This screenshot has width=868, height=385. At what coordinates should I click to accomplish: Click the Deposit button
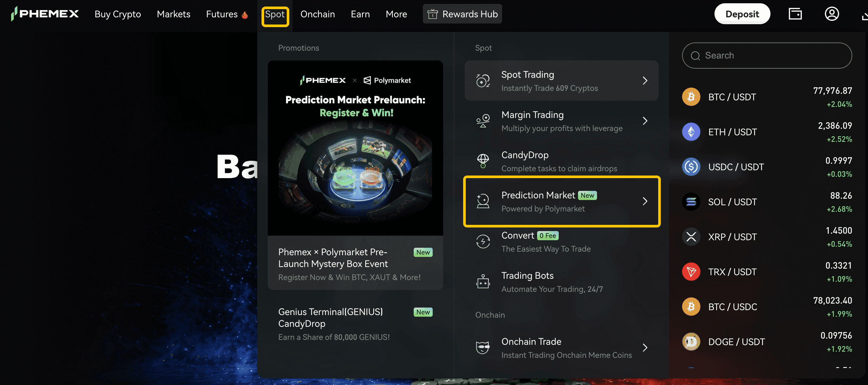click(742, 14)
